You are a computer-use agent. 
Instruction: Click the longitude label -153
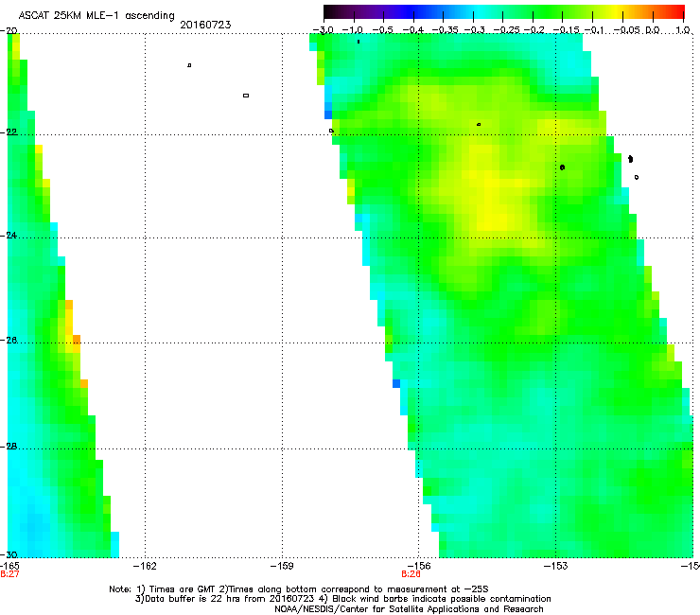[x=556, y=566]
